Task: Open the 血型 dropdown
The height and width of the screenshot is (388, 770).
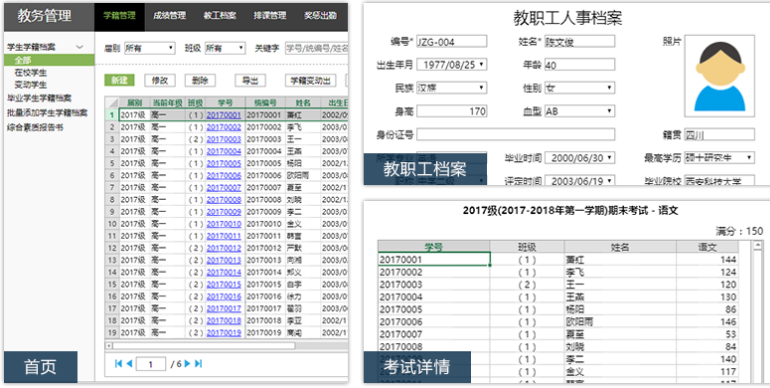Action: 579,111
